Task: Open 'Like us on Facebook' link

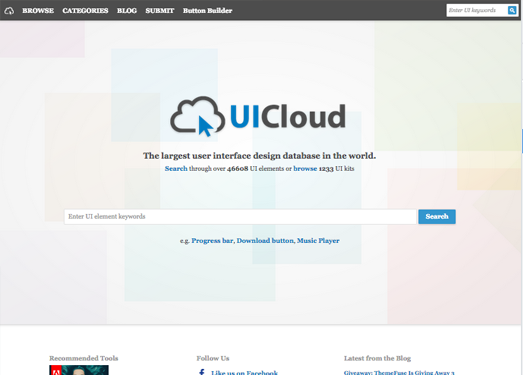Action: click(244, 372)
